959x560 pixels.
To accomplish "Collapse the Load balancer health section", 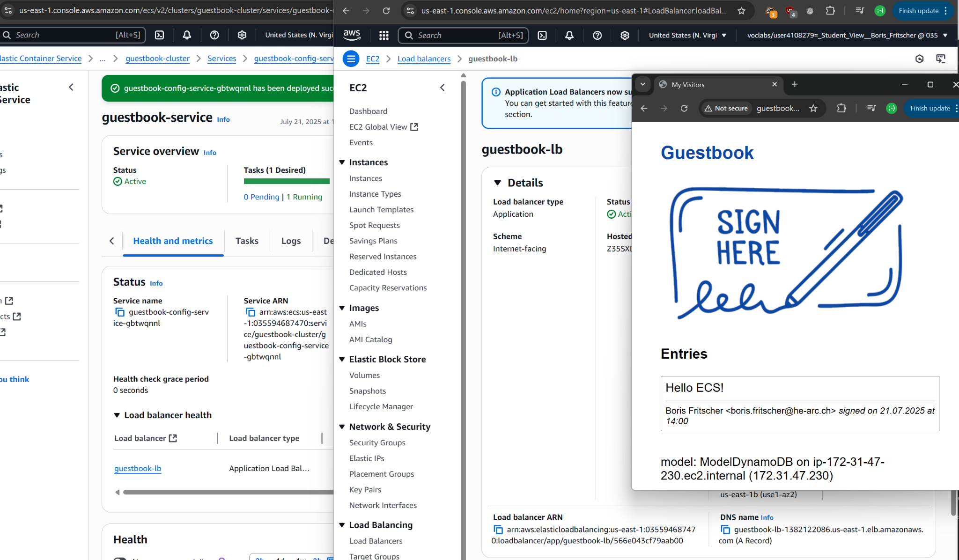I will (117, 415).
